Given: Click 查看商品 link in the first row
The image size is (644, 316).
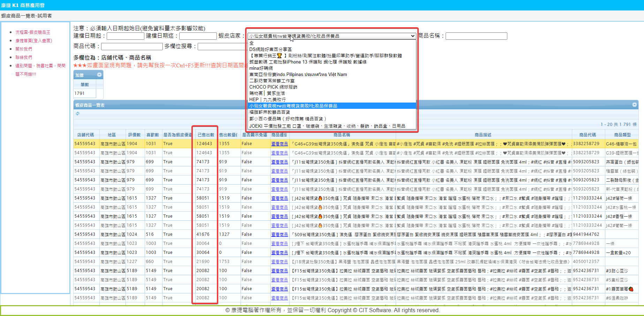Looking at the screenshot, I should pos(279,144).
